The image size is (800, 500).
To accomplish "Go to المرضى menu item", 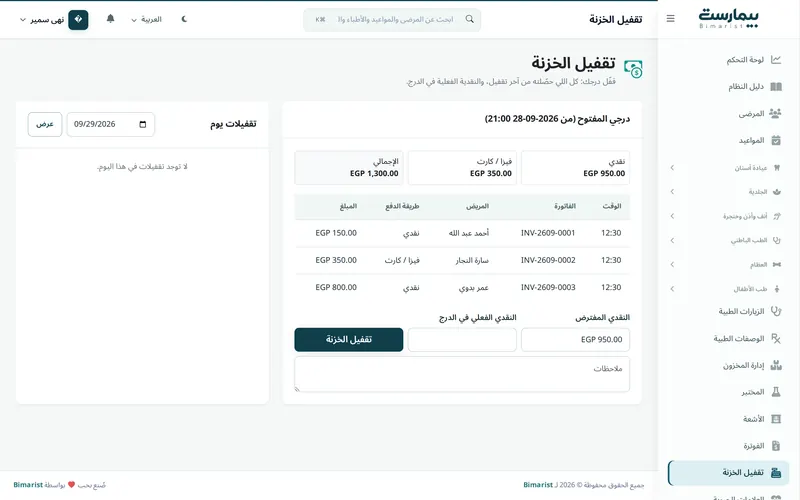I will click(x=729, y=113).
